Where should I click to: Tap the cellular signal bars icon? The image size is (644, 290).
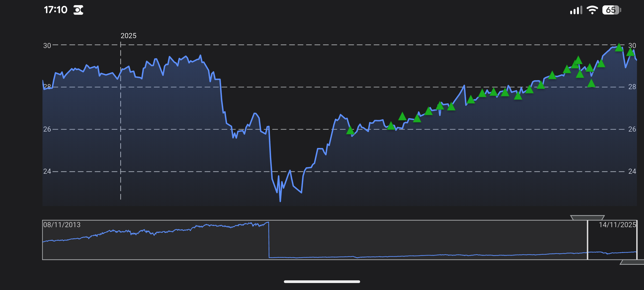point(576,10)
